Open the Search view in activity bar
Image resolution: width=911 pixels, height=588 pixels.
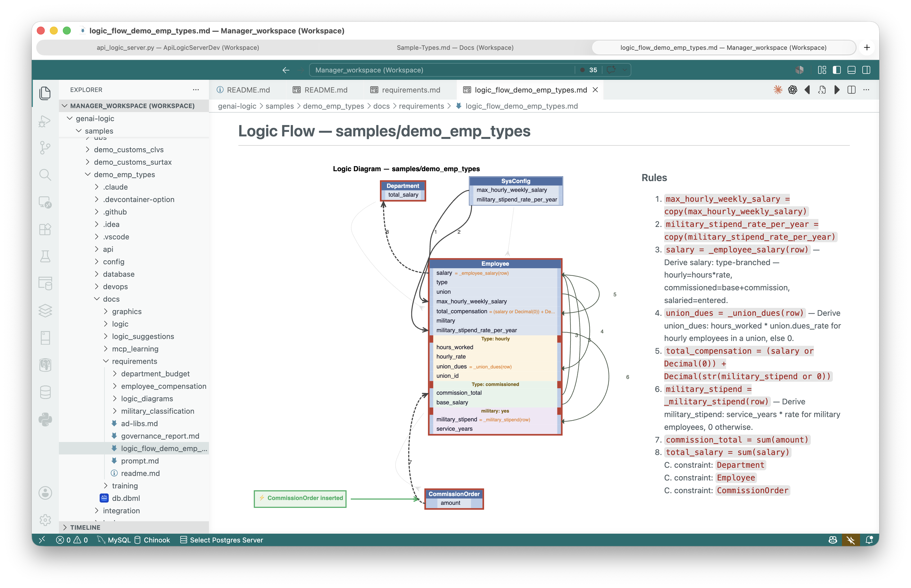pyautogui.click(x=45, y=175)
